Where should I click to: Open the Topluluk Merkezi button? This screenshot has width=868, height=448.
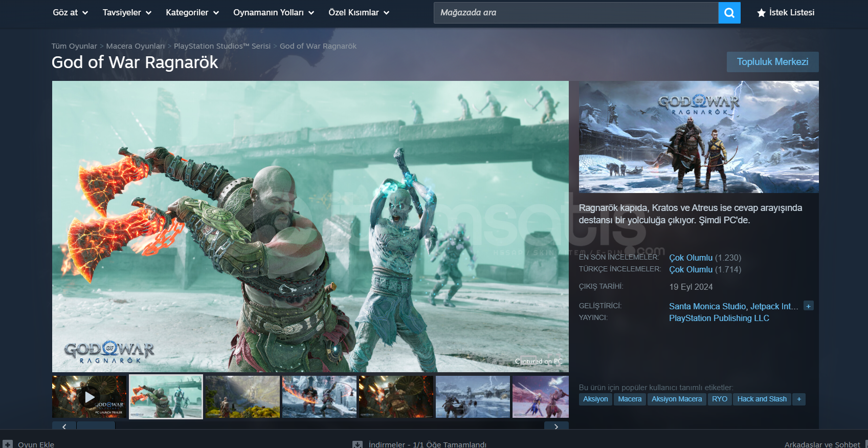click(x=772, y=62)
